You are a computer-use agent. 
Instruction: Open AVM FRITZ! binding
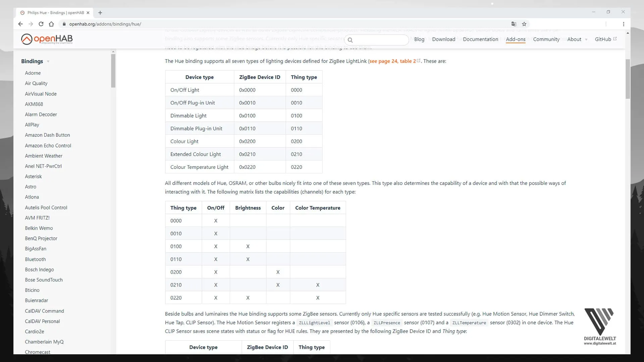coord(37,218)
